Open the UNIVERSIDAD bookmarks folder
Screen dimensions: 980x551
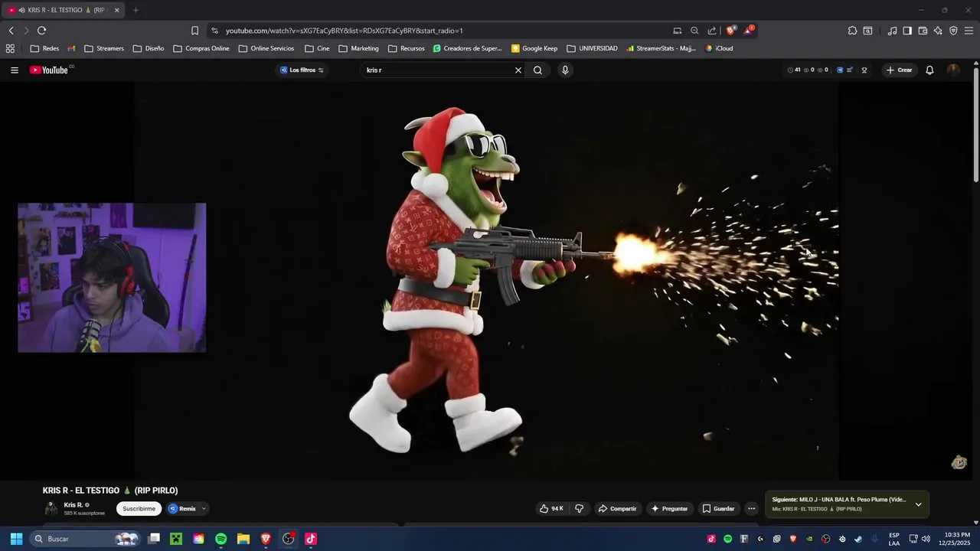[x=592, y=48]
